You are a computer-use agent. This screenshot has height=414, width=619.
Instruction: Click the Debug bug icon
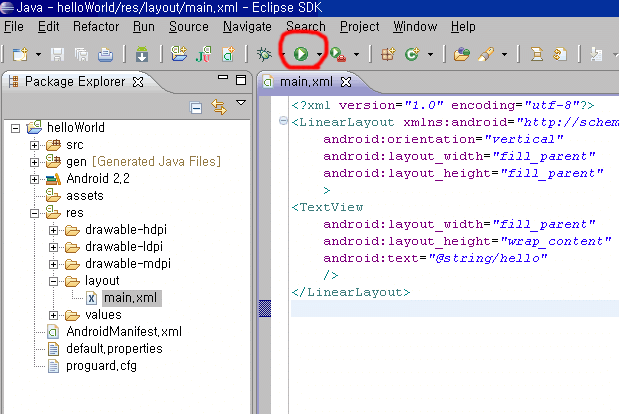(x=264, y=54)
